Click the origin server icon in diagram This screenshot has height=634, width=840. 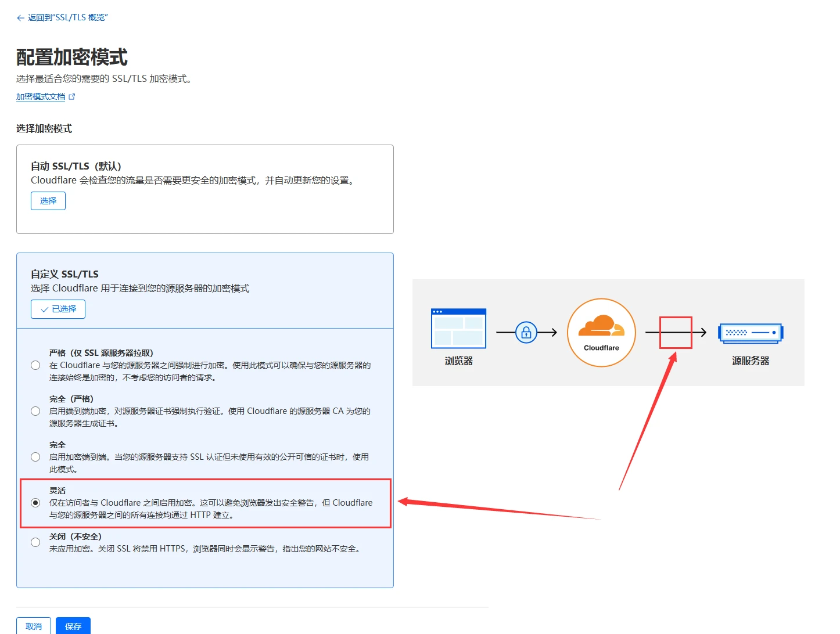pyautogui.click(x=751, y=333)
